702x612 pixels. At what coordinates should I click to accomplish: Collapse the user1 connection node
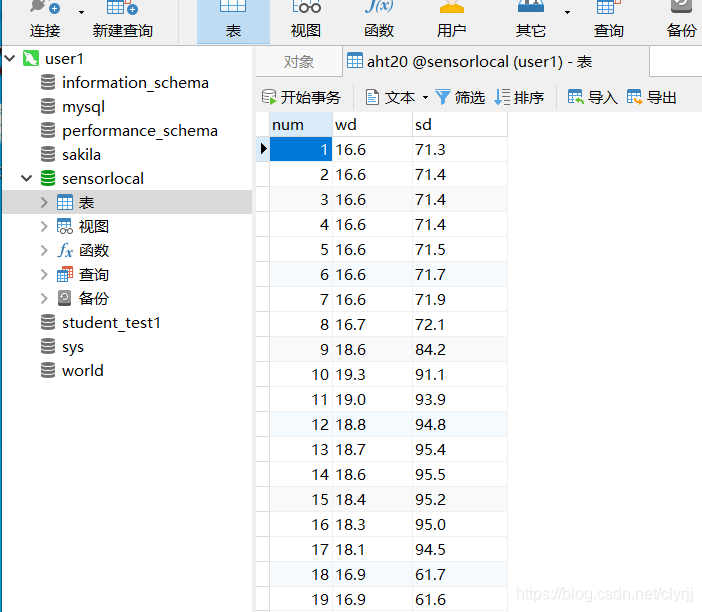point(10,58)
